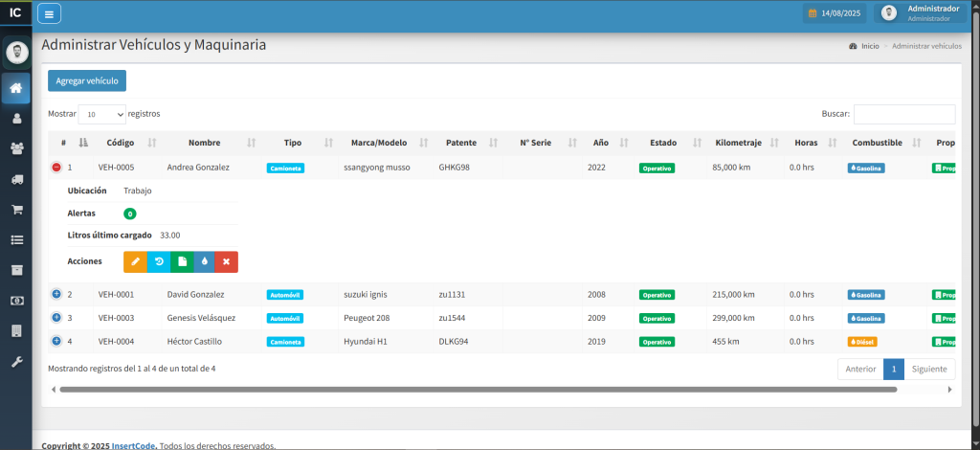Viewport: 980px width, 450px height.
Task: Go to the Siguiente pagination page
Action: click(929, 369)
